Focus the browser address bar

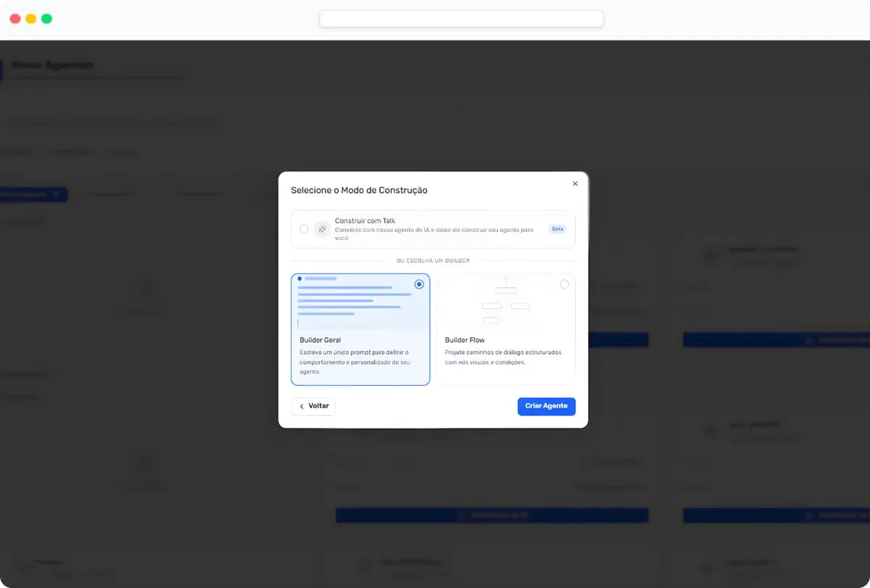pos(461,19)
